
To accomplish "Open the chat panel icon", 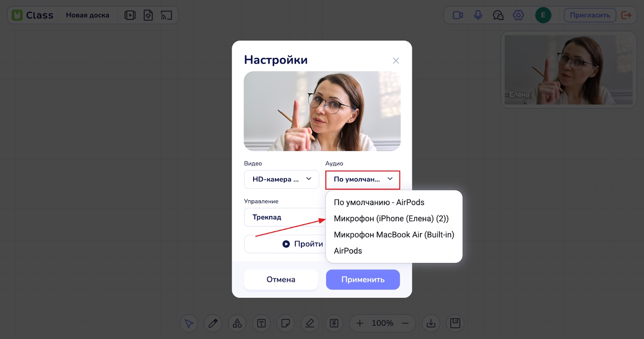I will [498, 15].
